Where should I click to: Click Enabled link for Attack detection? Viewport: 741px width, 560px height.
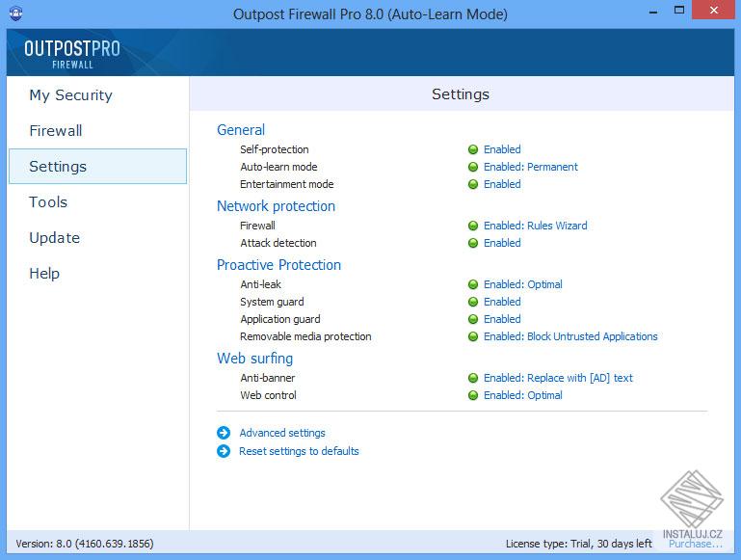[x=502, y=243]
